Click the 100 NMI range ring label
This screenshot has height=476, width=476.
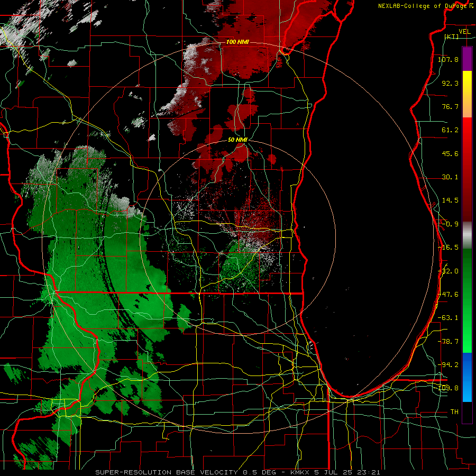click(237, 42)
